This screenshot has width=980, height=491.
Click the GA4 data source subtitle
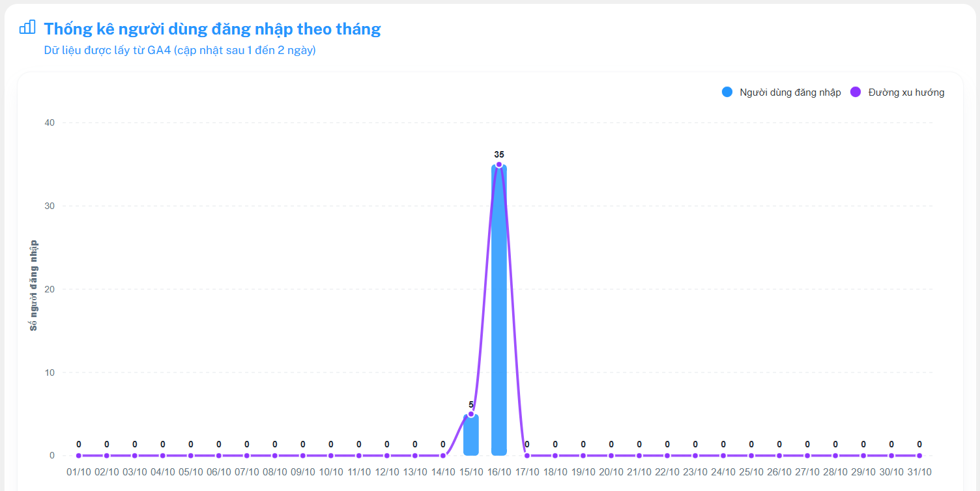(180, 50)
